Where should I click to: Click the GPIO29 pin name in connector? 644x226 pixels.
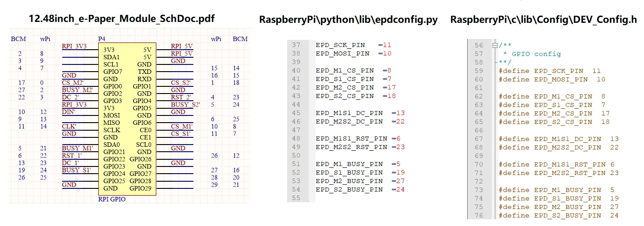click(x=141, y=188)
